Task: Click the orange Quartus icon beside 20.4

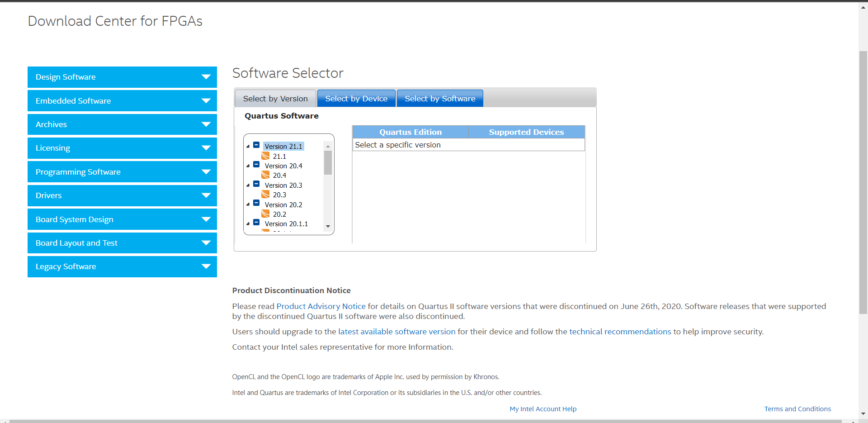Action: point(266,176)
